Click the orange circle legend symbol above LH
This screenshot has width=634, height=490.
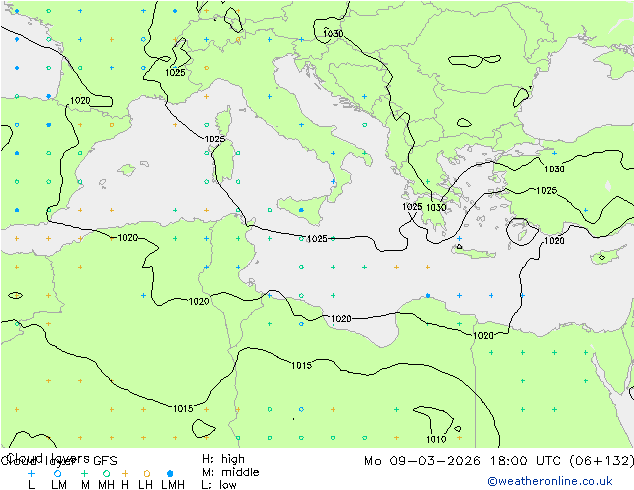(x=147, y=473)
